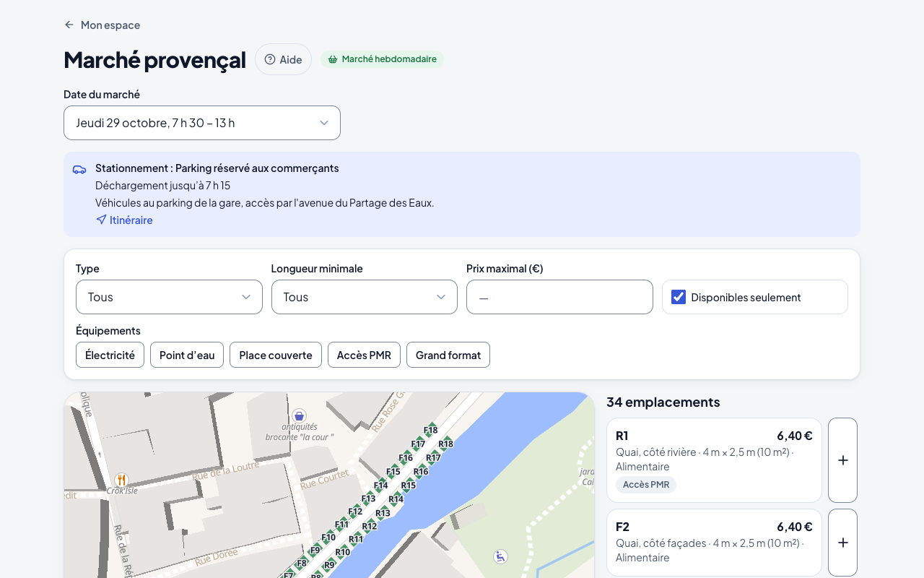Select map marker F16
924x578 pixels.
click(x=406, y=457)
